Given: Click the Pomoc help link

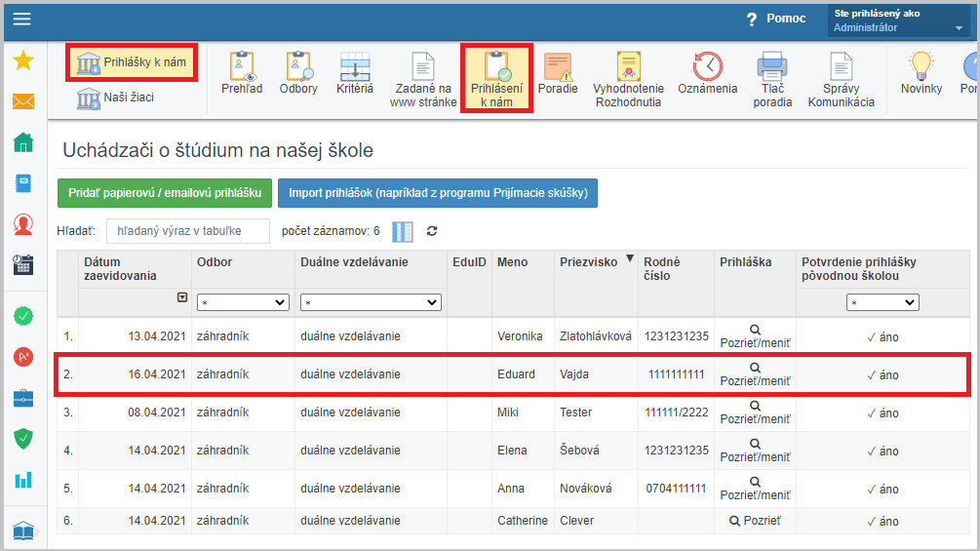Looking at the screenshot, I should (776, 19).
